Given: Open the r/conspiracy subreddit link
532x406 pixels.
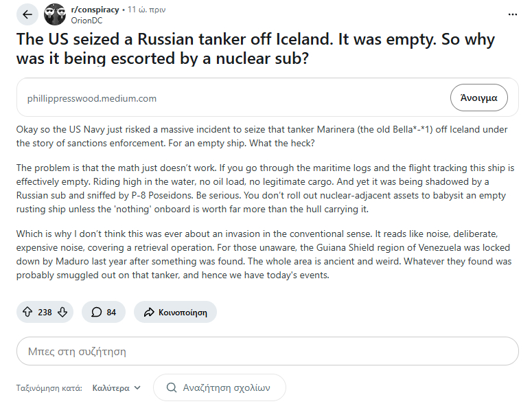Looking at the screenshot, I should coord(95,10).
